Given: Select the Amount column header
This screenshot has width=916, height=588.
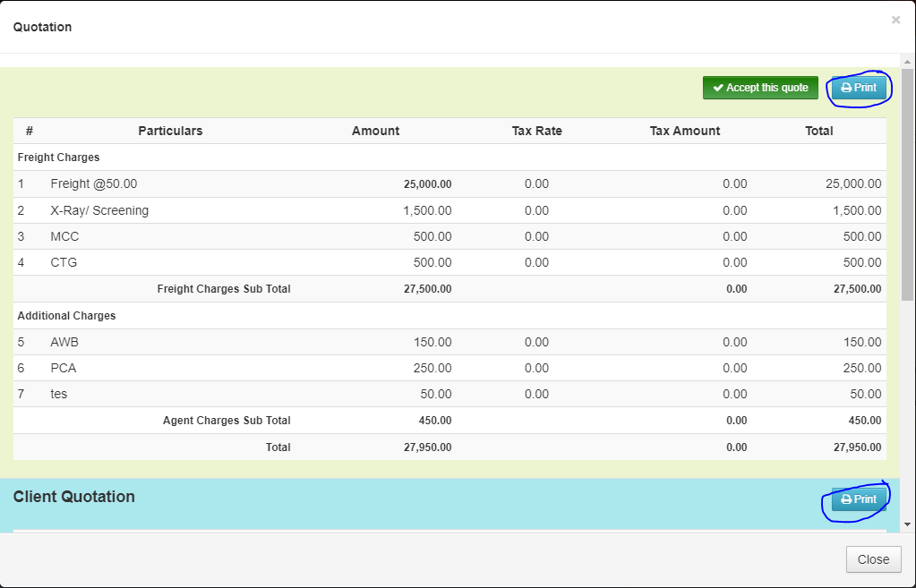Looking at the screenshot, I should click(x=376, y=131).
